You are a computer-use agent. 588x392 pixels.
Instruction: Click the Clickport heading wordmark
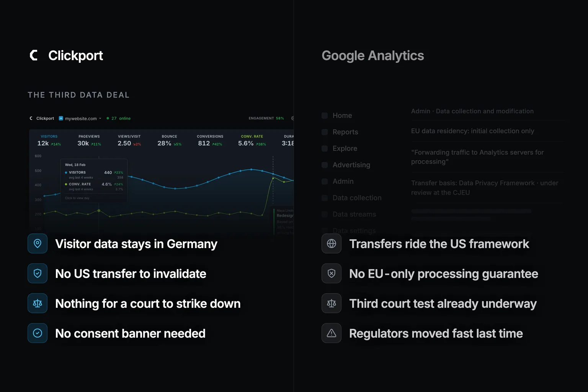tap(76, 56)
